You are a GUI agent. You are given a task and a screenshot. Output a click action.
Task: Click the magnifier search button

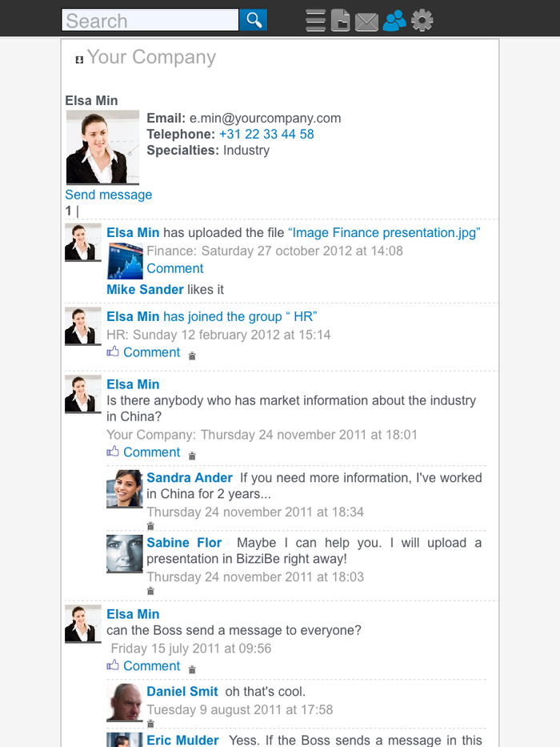pyautogui.click(x=254, y=21)
